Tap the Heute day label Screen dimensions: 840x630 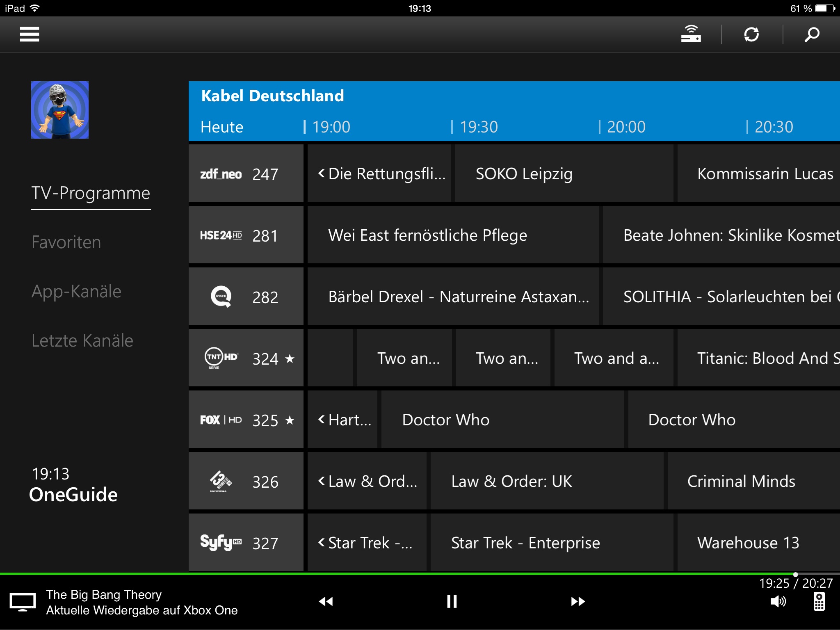222,127
